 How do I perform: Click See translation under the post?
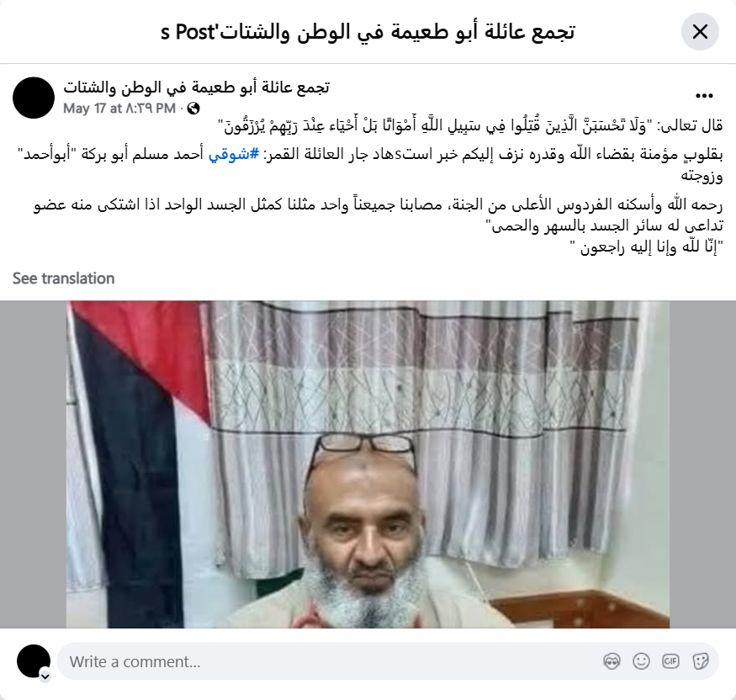tap(63, 278)
